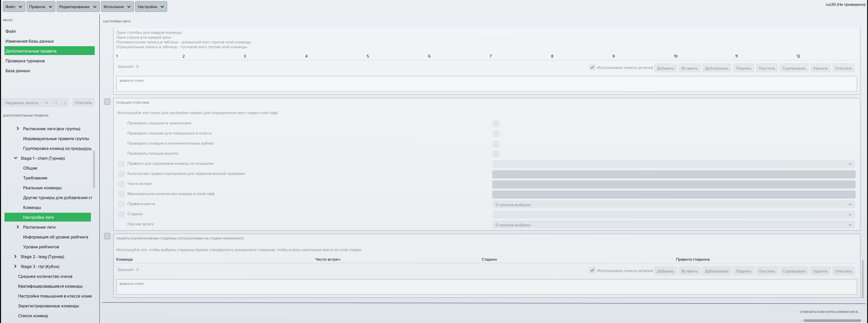Open the Недавние записи dropdown
The height and width of the screenshot is (323, 868).
pyautogui.click(x=27, y=103)
